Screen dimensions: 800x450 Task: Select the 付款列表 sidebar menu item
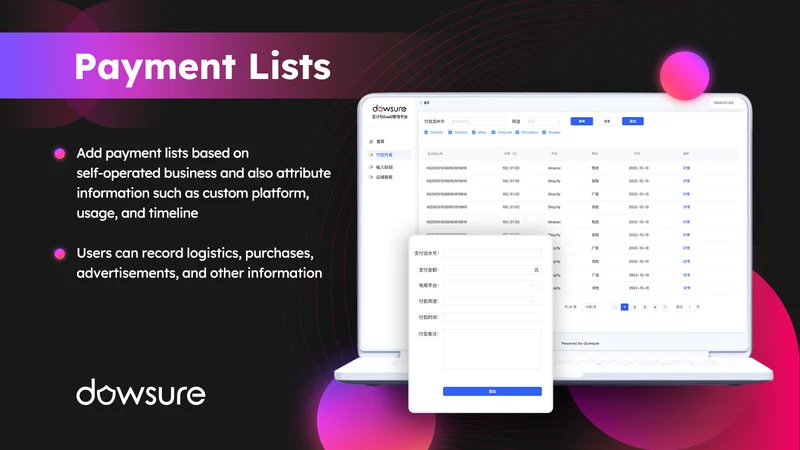(x=389, y=155)
